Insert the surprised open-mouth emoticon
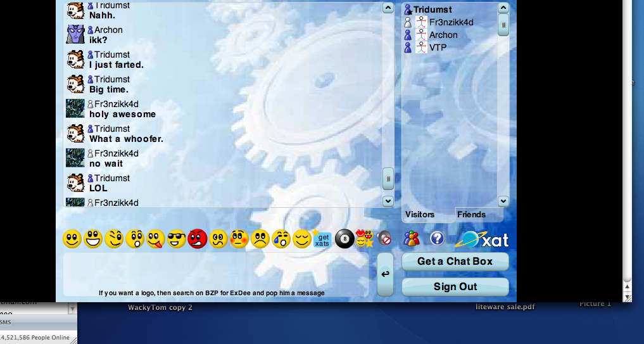The image size is (644, 344). tap(135, 239)
